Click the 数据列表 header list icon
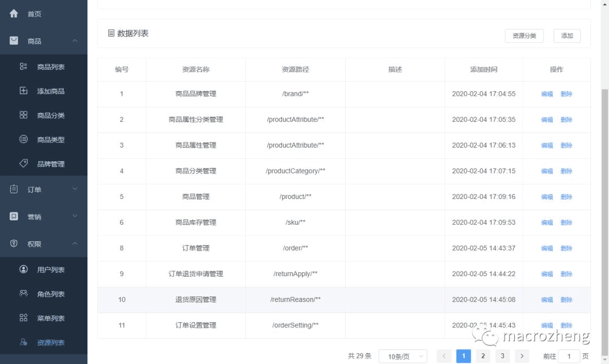The width and height of the screenshot is (609, 364). (111, 33)
